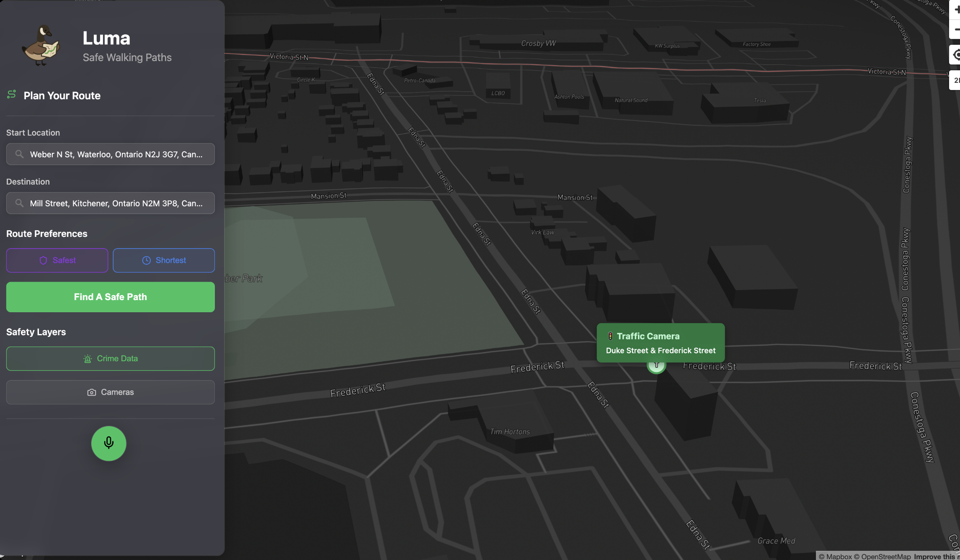Click the traffic camera map marker
Screen dimensions: 960x560
tap(656, 366)
